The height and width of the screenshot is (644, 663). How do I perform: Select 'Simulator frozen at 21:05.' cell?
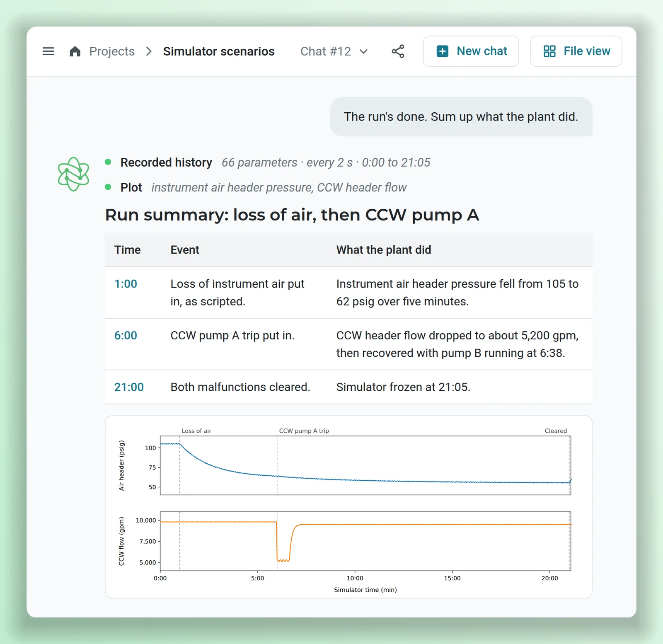point(403,387)
